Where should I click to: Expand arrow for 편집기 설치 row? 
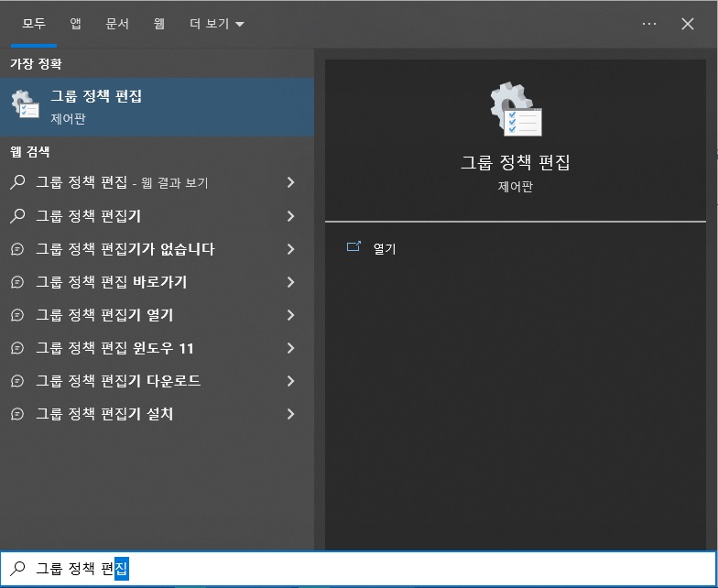pos(291,414)
